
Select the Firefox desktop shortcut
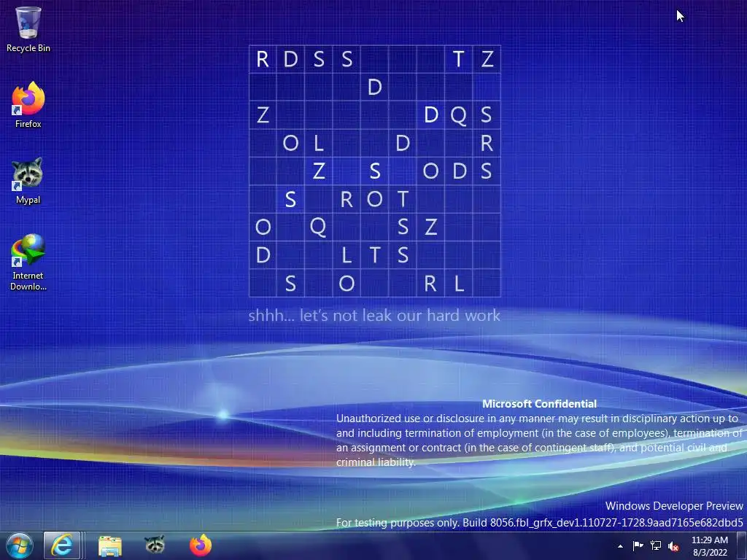28,105
